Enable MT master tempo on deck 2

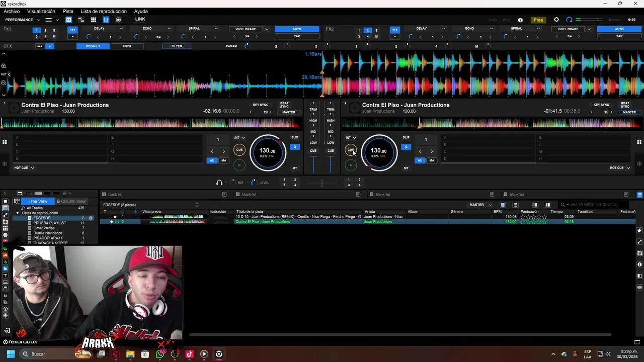click(406, 168)
